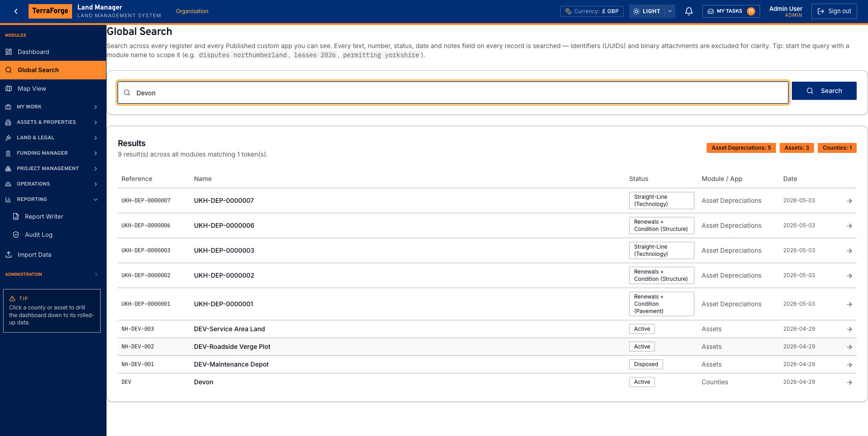The image size is (868, 436).
Task: Click the Reporting chart icon
Action: pyautogui.click(x=8, y=199)
